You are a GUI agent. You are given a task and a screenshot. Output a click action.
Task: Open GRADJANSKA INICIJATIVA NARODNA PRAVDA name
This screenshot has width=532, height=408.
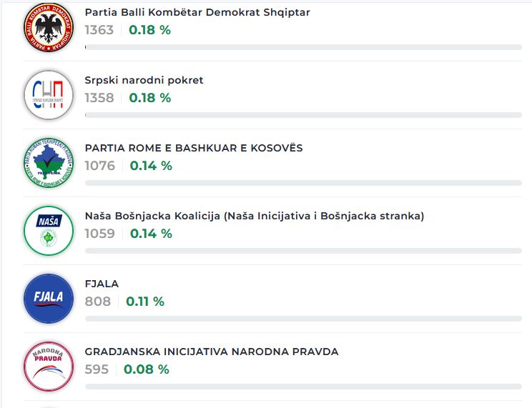pyautogui.click(x=212, y=352)
